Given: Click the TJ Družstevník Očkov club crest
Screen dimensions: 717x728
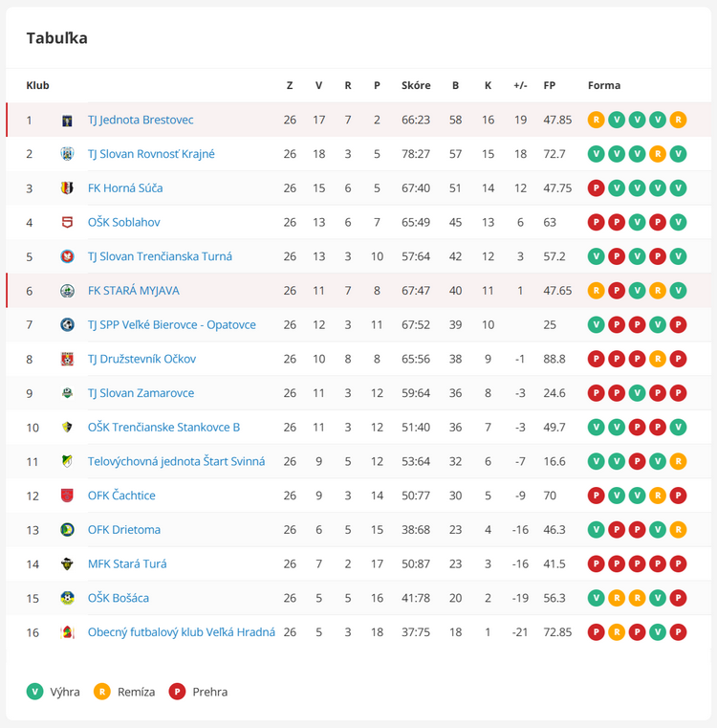Looking at the screenshot, I should 67,360.
